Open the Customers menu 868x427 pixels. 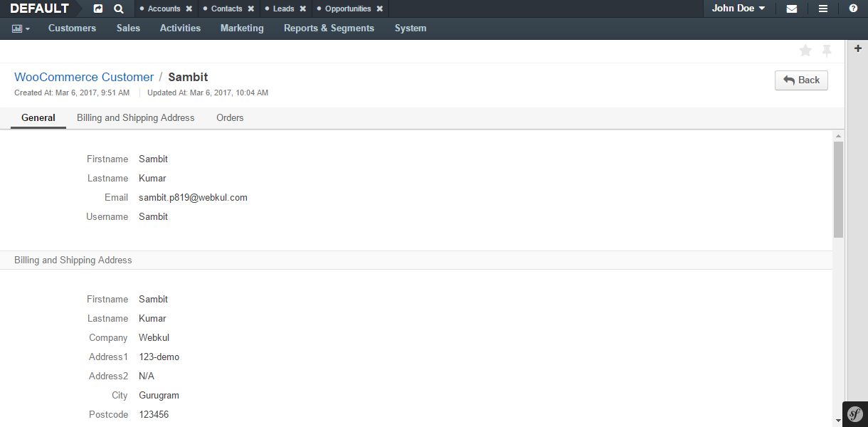(x=72, y=28)
